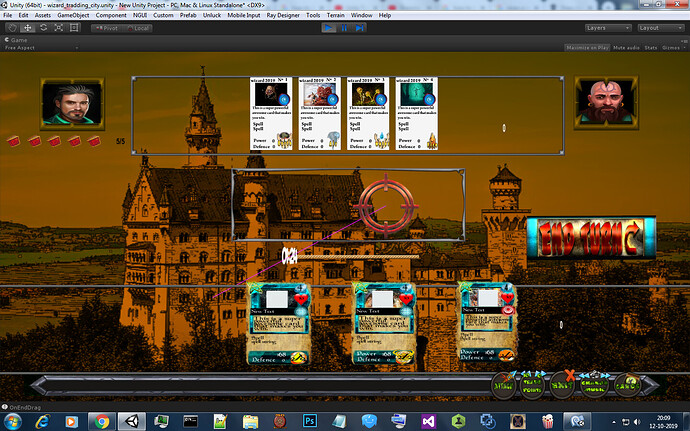Toggle the Pivot handle position button
The width and height of the screenshot is (690, 431).
tap(106, 28)
